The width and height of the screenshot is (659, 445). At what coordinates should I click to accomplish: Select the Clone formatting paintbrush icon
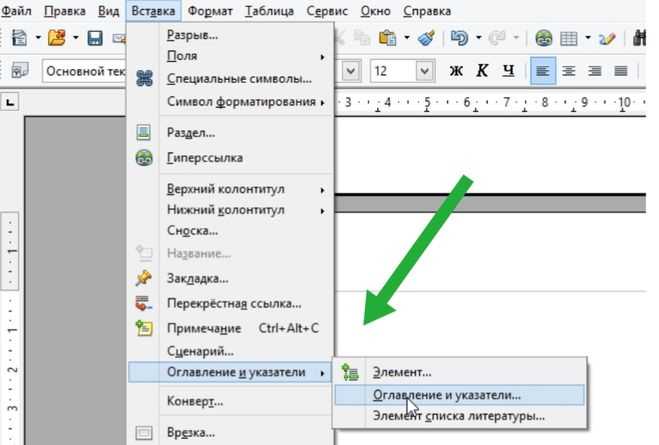(427, 38)
